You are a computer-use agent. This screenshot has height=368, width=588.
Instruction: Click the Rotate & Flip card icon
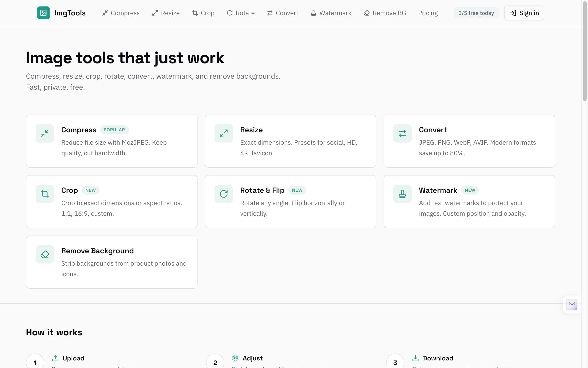coord(223,194)
